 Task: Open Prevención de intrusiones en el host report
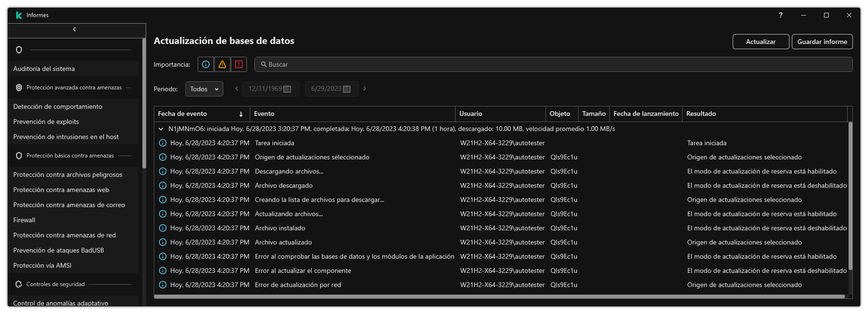point(73,137)
